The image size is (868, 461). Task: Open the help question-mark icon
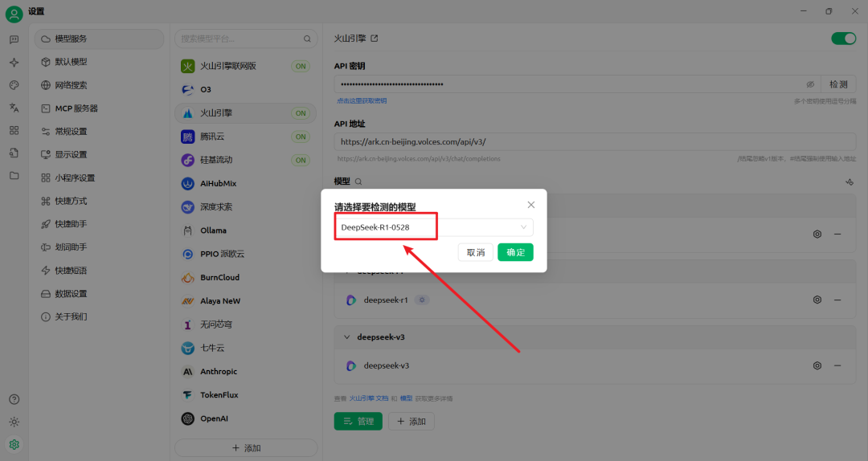(x=14, y=400)
